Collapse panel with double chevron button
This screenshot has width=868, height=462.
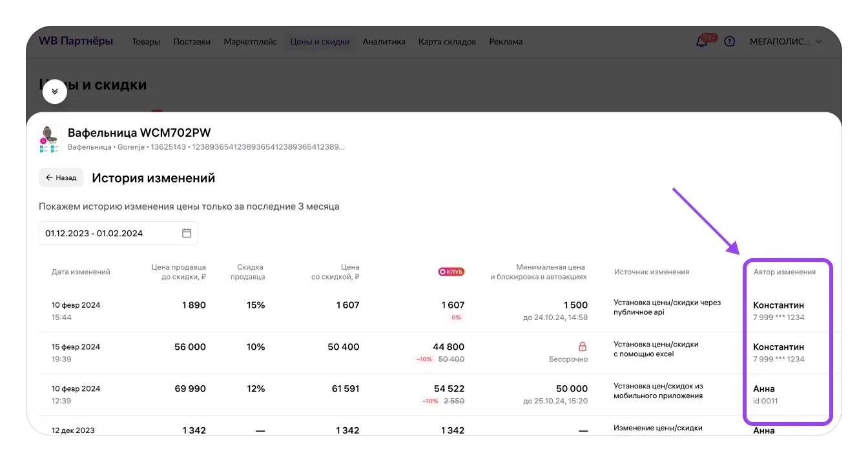click(x=55, y=92)
